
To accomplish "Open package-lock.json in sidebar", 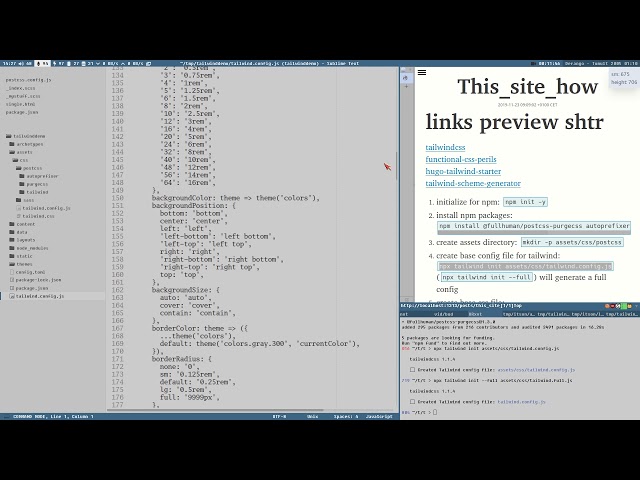I will [35, 280].
